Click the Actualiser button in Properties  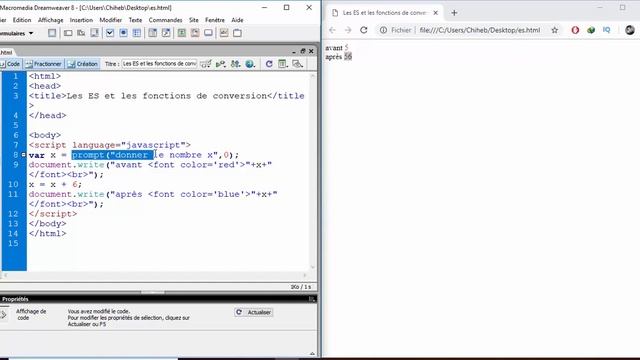[x=253, y=312]
